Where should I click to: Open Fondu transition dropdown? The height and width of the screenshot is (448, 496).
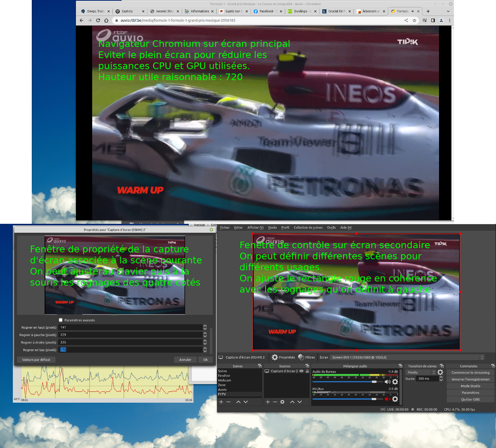pos(421,372)
